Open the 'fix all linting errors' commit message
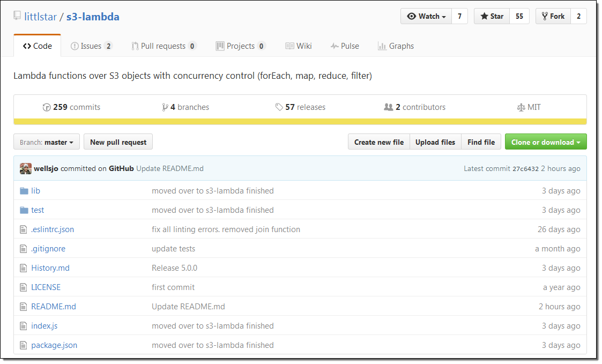 coord(226,229)
